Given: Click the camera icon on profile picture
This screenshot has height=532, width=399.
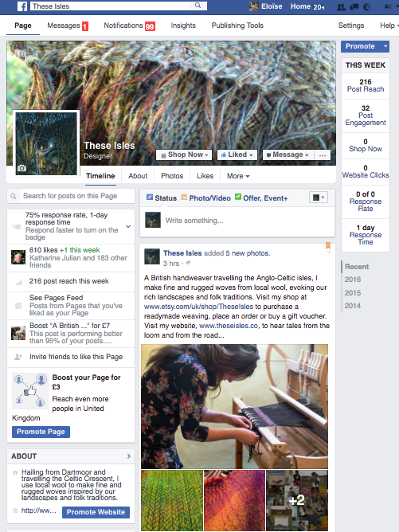Looking at the screenshot, I should tap(22, 168).
